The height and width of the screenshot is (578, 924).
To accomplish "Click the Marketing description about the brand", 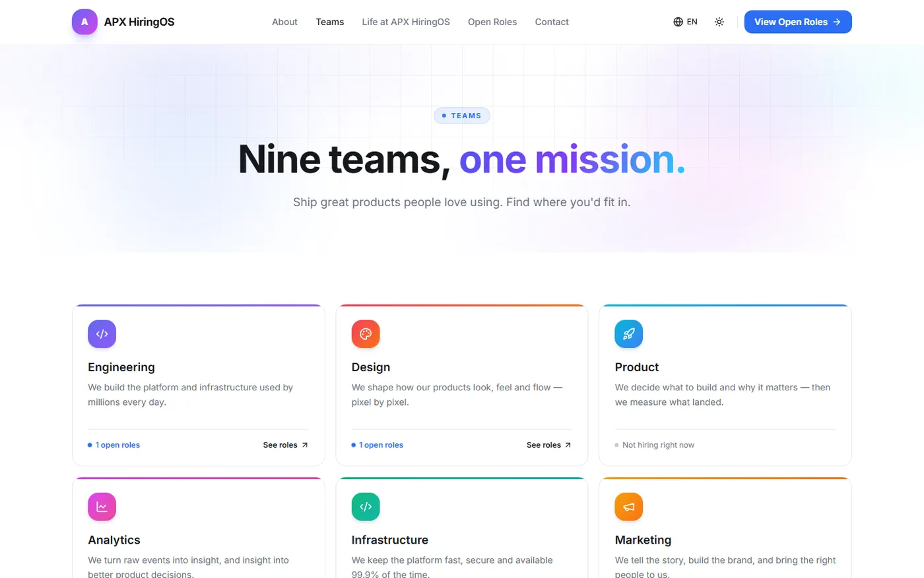I will click(725, 567).
